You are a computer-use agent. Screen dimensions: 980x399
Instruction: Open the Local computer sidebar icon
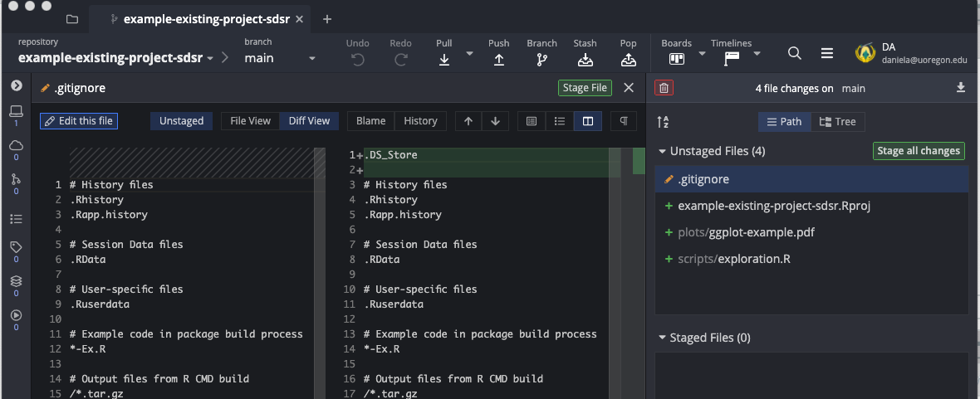17,112
